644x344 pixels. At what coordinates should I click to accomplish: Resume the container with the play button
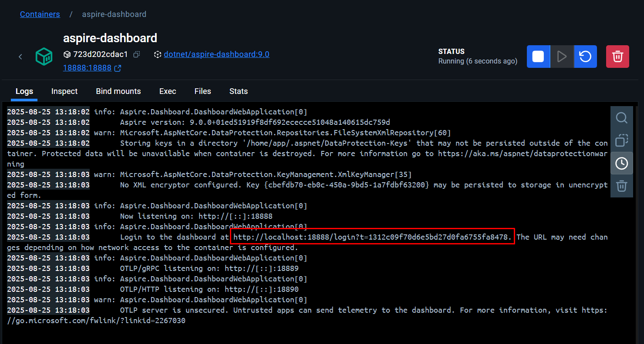click(562, 56)
